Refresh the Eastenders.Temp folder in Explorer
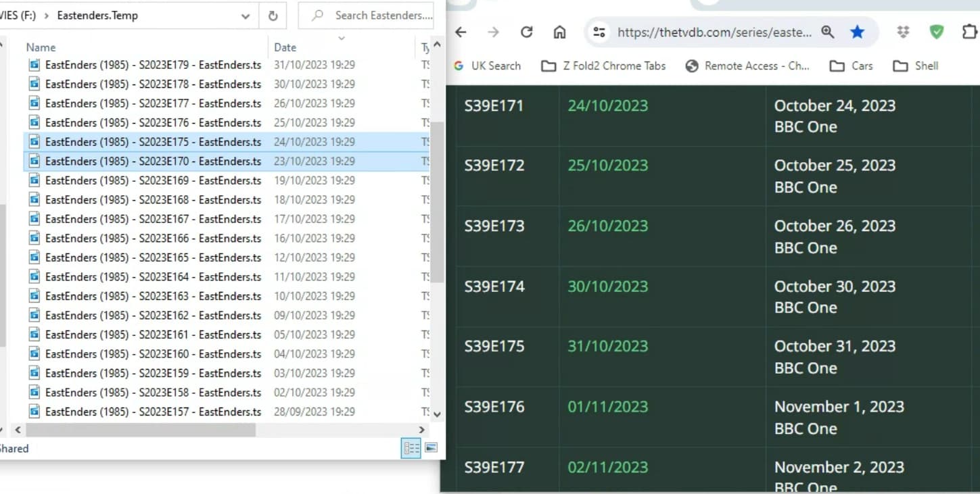 coord(273,16)
